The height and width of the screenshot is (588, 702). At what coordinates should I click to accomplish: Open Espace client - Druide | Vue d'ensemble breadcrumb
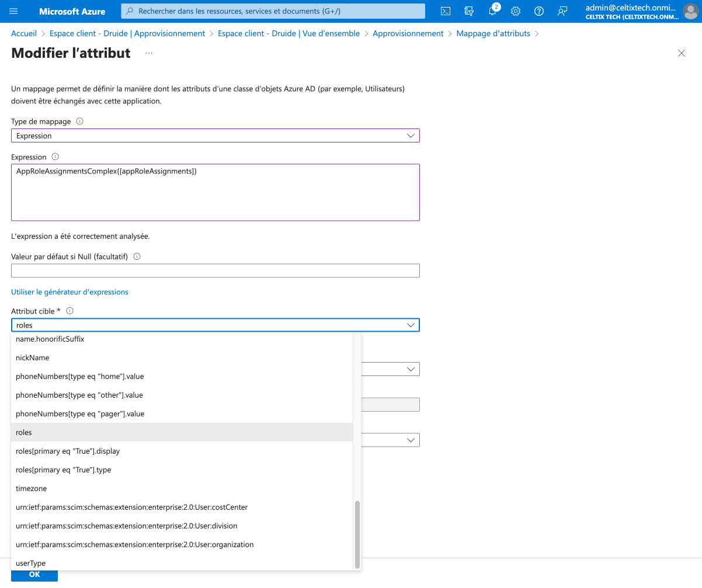tap(289, 33)
